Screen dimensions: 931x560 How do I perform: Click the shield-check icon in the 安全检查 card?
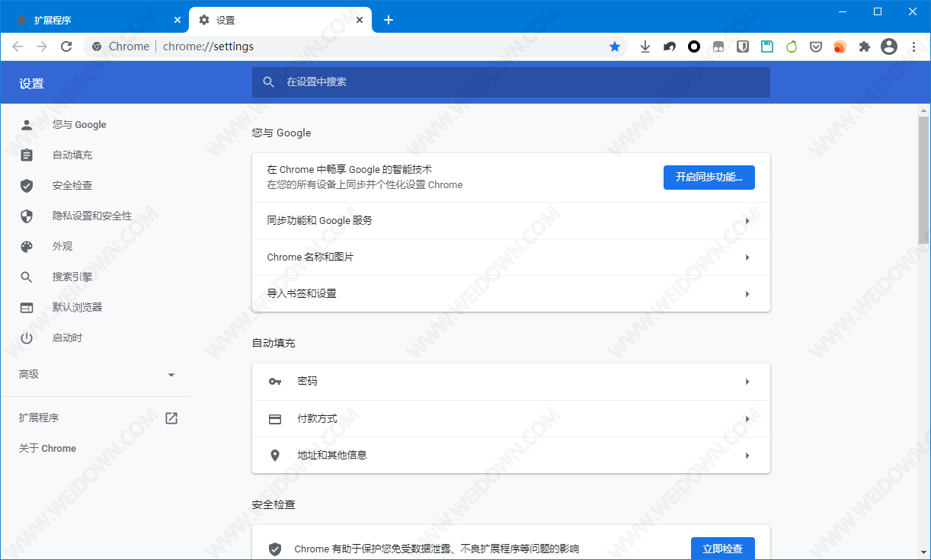tap(275, 549)
